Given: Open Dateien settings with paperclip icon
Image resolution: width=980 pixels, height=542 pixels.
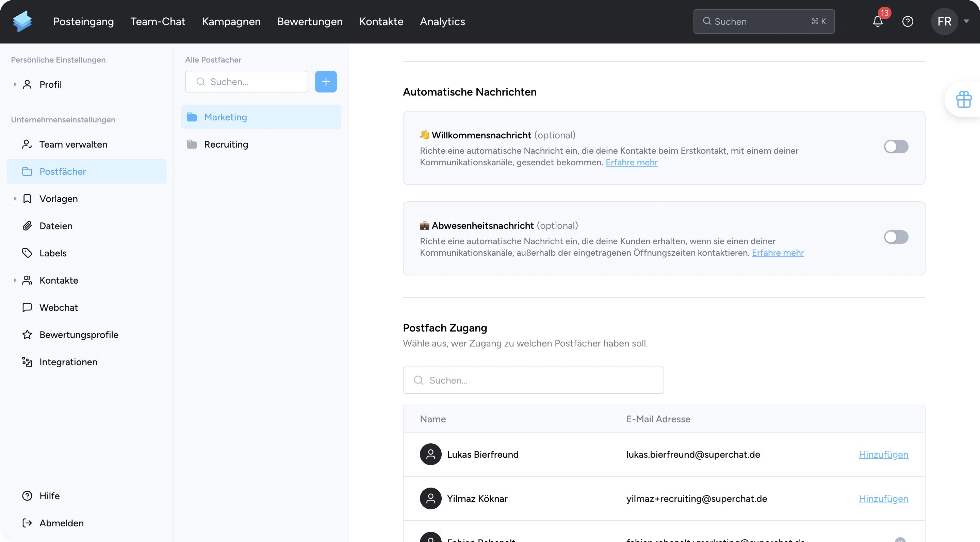Looking at the screenshot, I should point(55,226).
